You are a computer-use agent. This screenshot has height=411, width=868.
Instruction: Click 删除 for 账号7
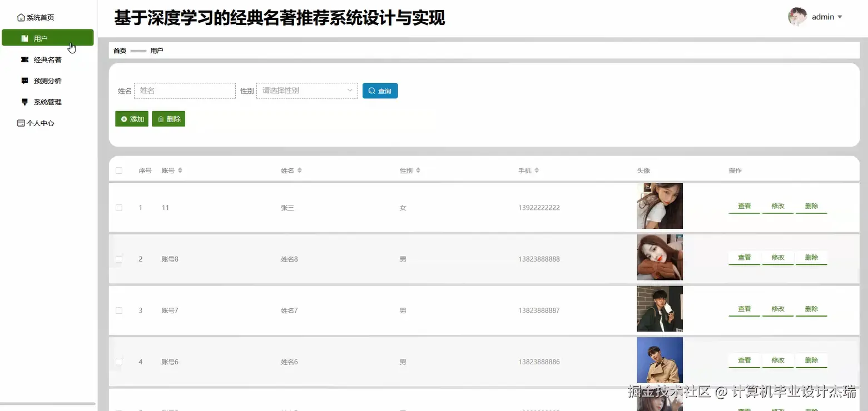[811, 309]
